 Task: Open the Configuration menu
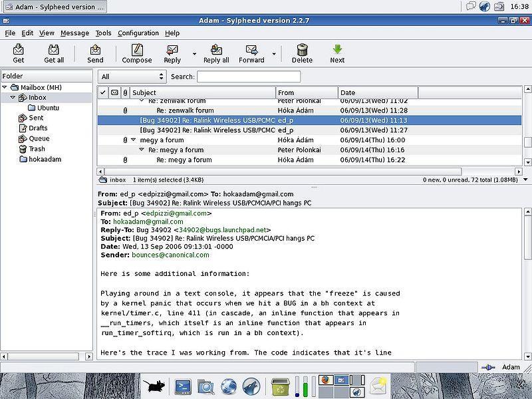138,33
